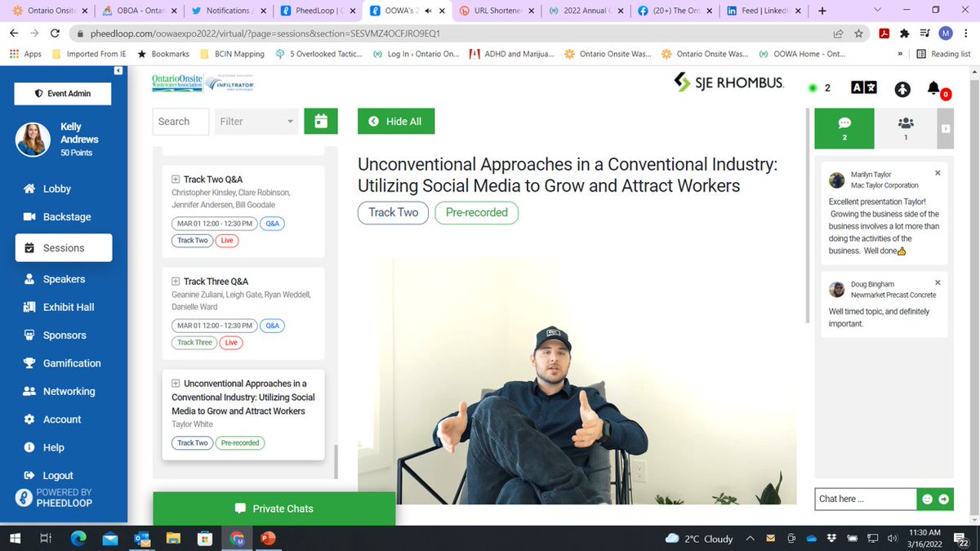The width and height of the screenshot is (980, 551).
Task: Expand the Track Three Q&A session card
Action: [x=174, y=280]
